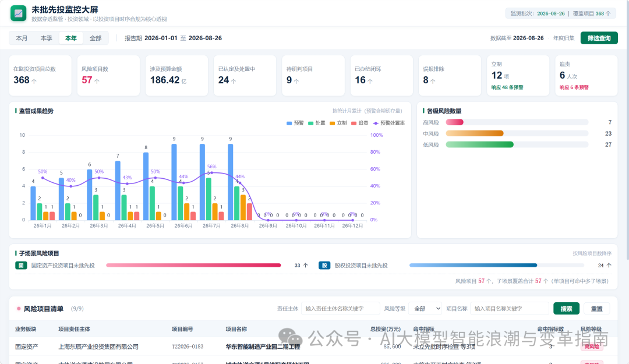
Task: Click the 按风险项目数降序 label
Action: [592, 254]
